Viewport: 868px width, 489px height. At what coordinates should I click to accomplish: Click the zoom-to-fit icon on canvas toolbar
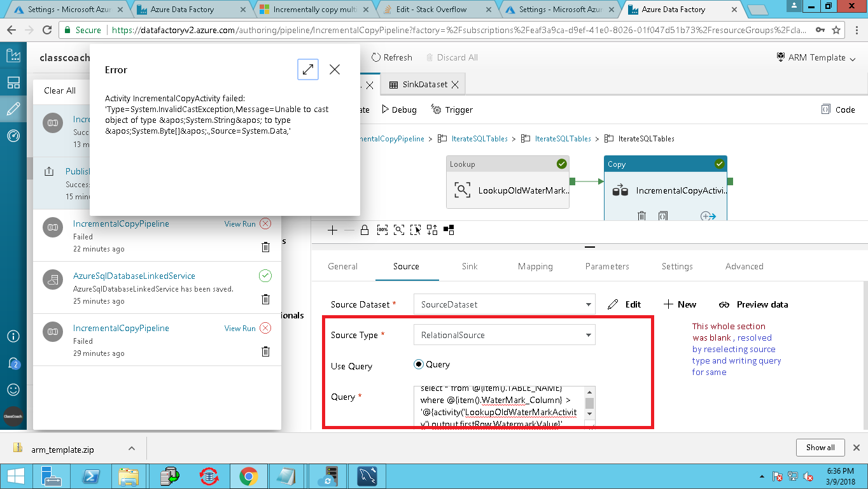tap(399, 230)
